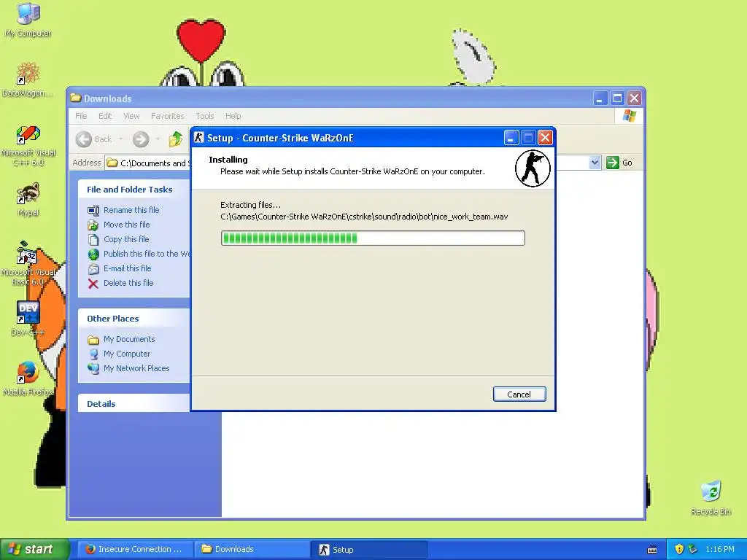Open My Network Places link
This screenshot has height=560, width=747.
[x=136, y=368]
